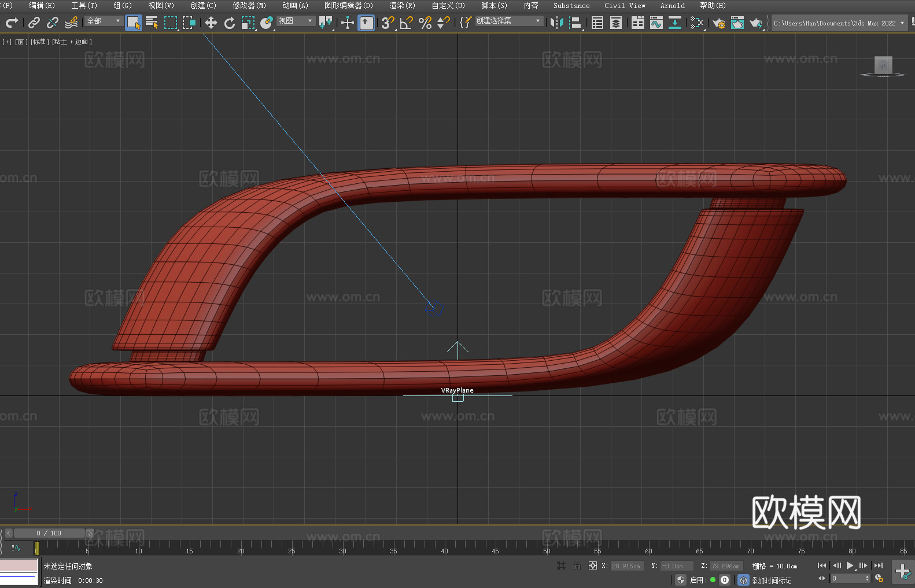Image resolution: width=915 pixels, height=588 pixels.
Task: Activate the Select and Rotate tool
Action: coord(230,23)
